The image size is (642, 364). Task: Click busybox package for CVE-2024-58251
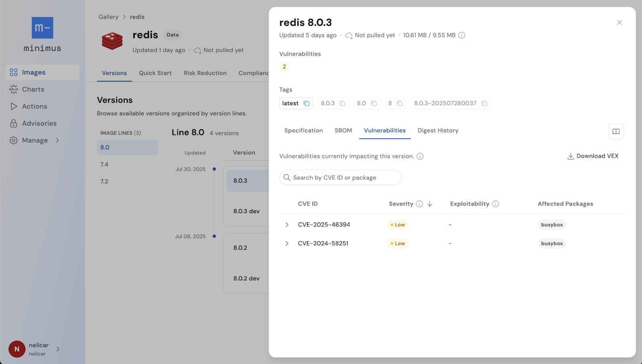point(552,244)
